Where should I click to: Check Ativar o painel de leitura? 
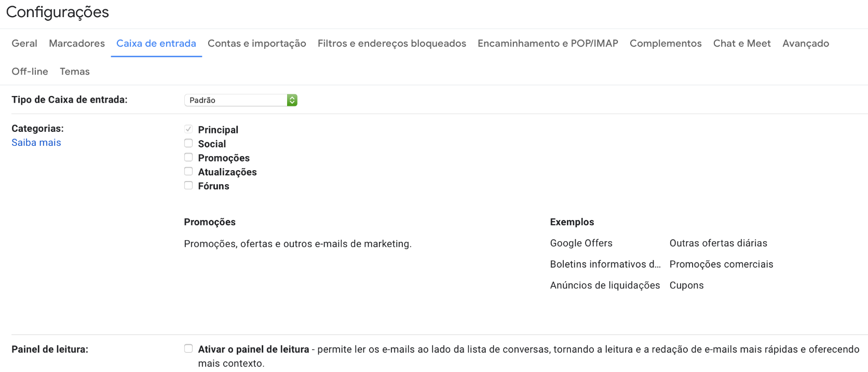[x=188, y=349]
